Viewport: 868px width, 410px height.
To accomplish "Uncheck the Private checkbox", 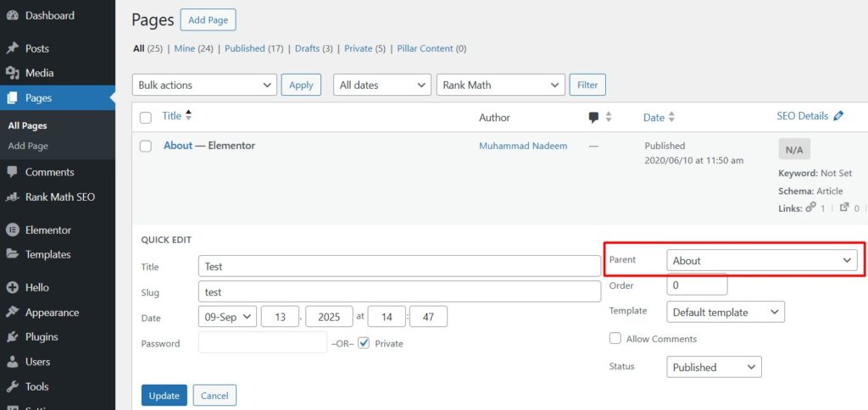I will point(364,343).
